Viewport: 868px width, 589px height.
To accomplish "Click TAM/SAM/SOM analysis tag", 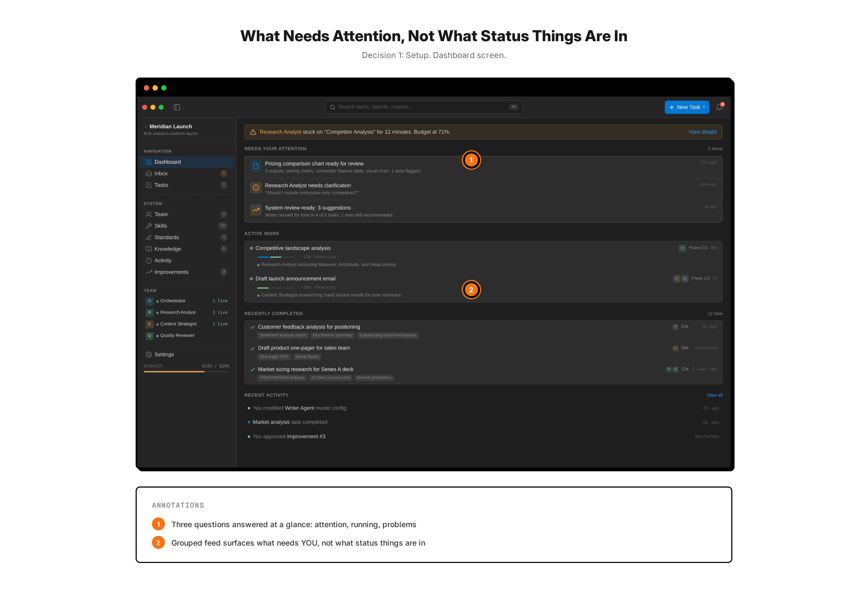I will tap(282, 378).
